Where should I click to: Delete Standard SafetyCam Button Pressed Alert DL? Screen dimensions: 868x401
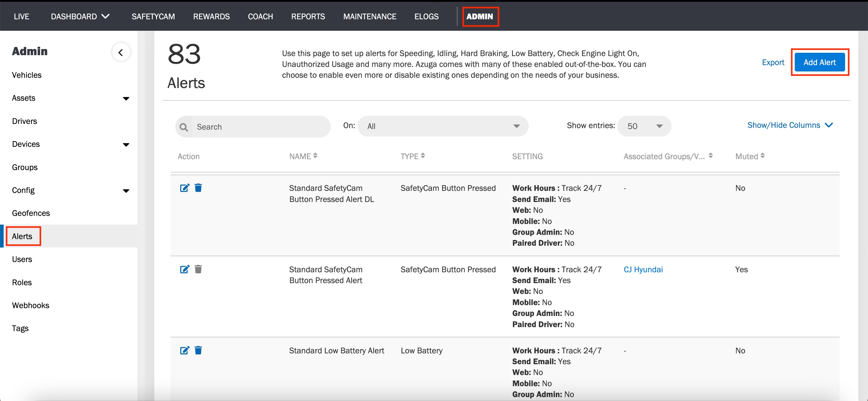pyautogui.click(x=198, y=188)
